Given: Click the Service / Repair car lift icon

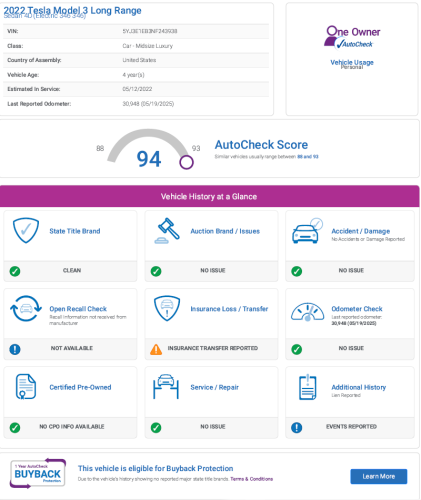Looking at the screenshot, I should click(166, 387).
